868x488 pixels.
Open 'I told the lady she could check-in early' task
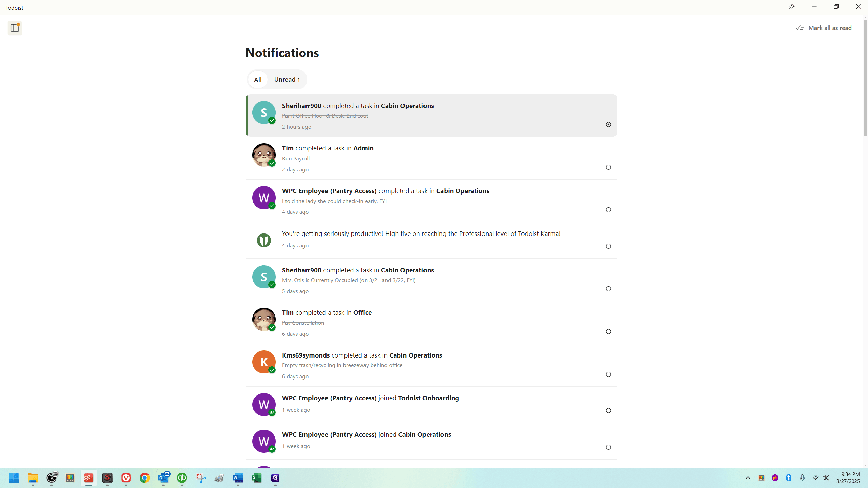pos(334,201)
